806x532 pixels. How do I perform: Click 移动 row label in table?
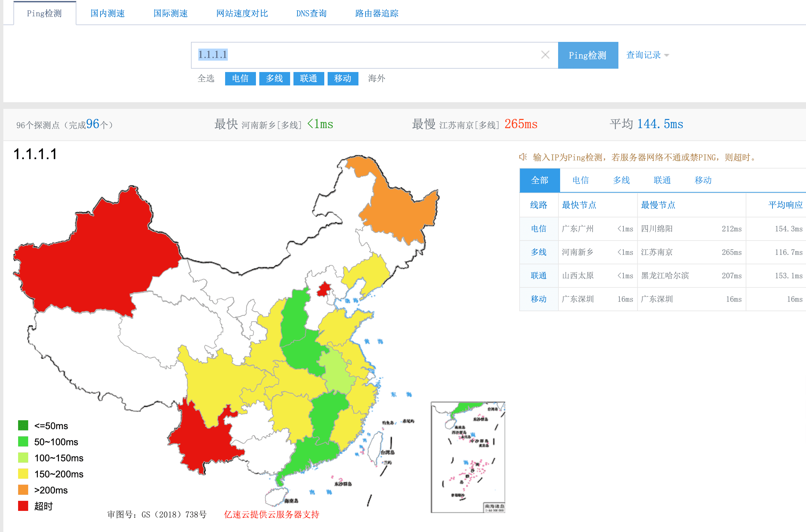pos(539,299)
